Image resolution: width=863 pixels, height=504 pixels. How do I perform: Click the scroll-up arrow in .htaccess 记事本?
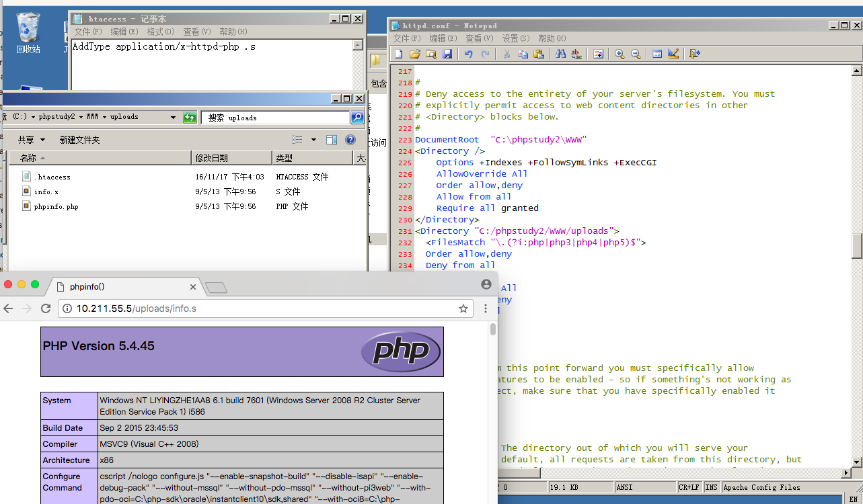click(358, 45)
